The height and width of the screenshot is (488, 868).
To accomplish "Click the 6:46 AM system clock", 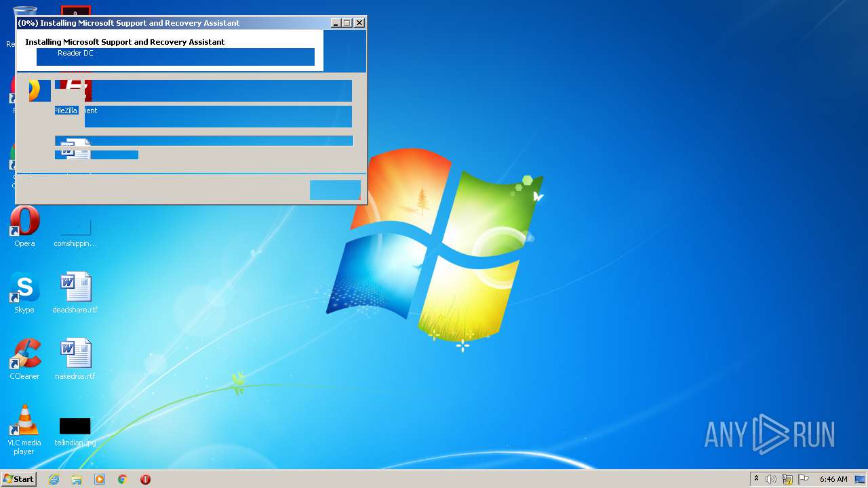I will point(833,479).
